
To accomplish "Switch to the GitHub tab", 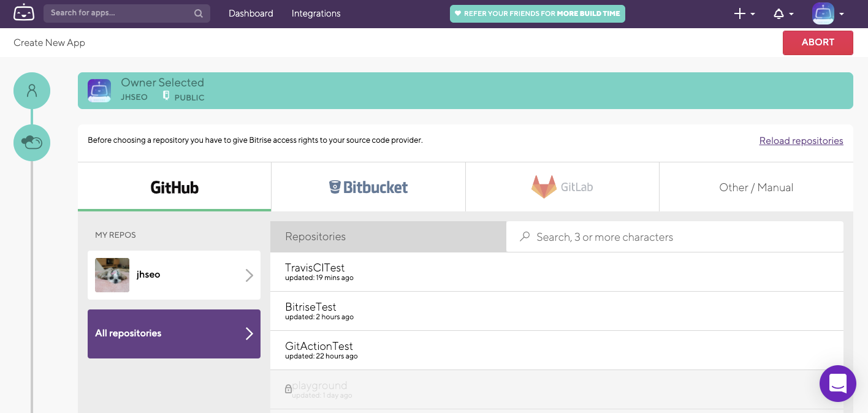I will point(174,187).
